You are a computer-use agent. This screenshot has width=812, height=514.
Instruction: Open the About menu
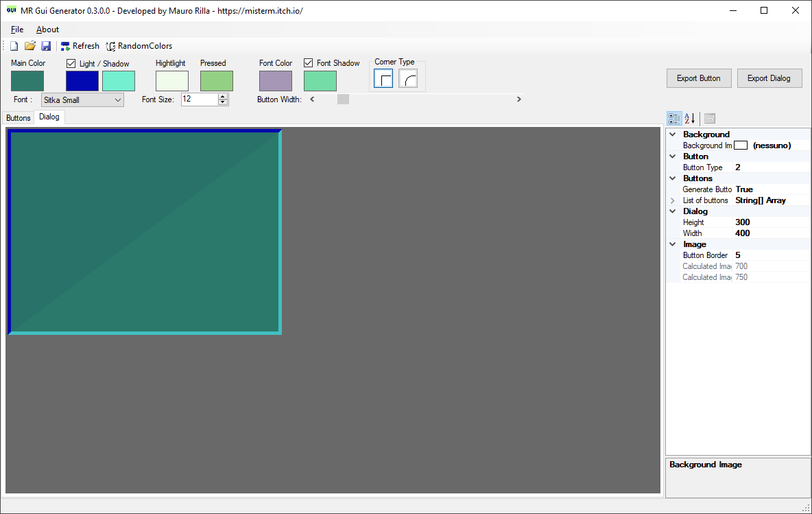click(x=47, y=30)
